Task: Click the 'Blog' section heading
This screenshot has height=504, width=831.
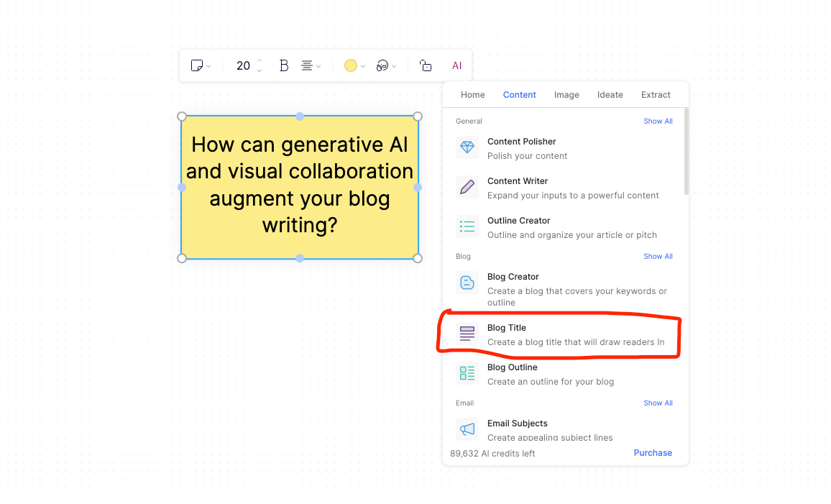Action: point(463,257)
